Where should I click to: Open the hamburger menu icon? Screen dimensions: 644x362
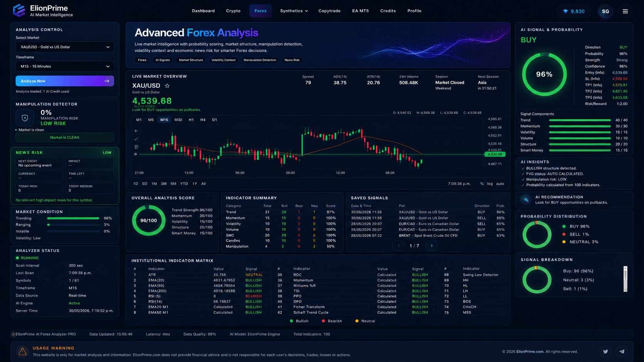pyautogui.click(x=625, y=11)
